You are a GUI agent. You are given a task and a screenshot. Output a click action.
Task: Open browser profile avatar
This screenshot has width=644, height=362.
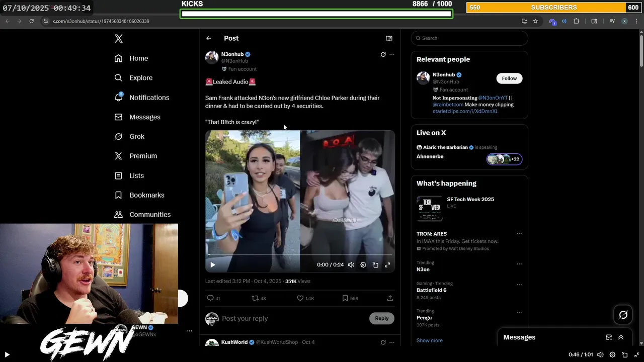coord(624,21)
